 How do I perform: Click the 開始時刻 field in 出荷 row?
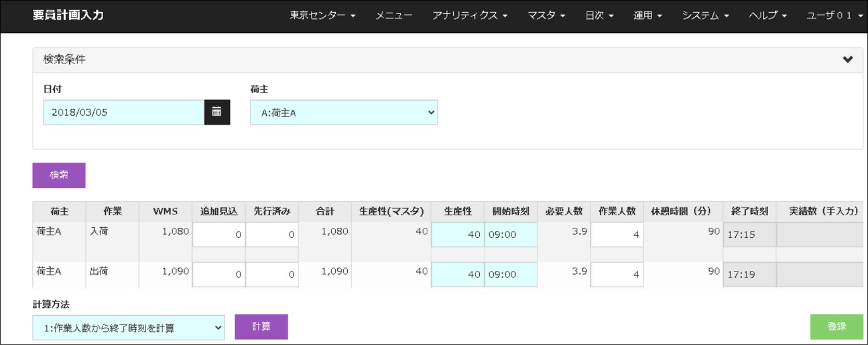510,274
